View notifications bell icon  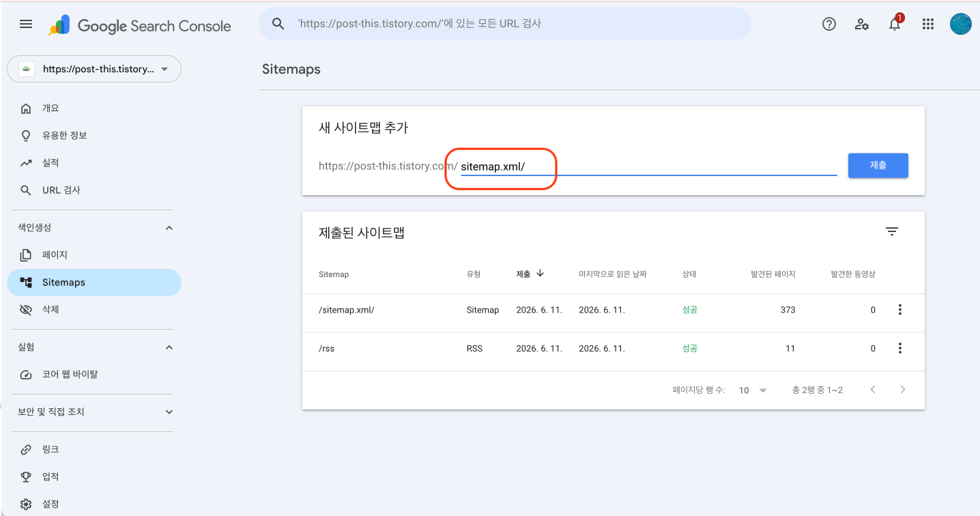pos(895,24)
